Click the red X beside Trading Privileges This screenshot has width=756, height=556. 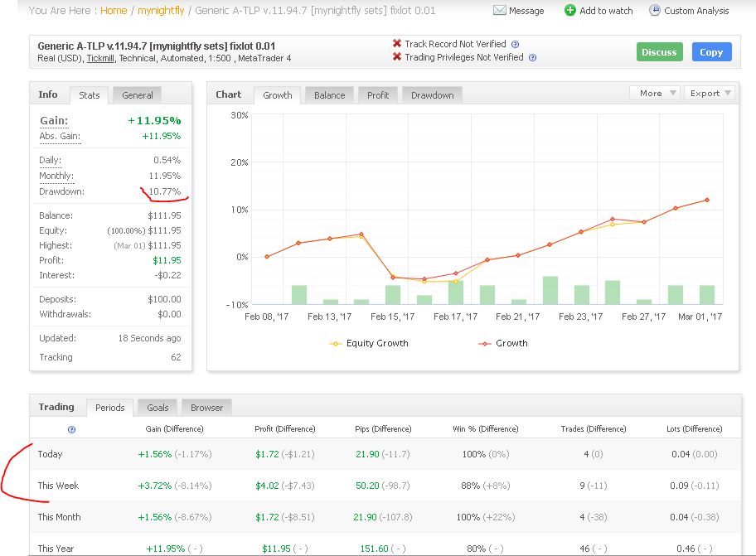pos(397,57)
